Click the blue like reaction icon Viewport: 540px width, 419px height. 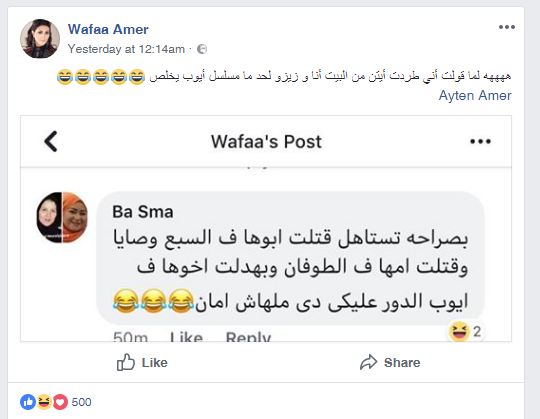28,402
